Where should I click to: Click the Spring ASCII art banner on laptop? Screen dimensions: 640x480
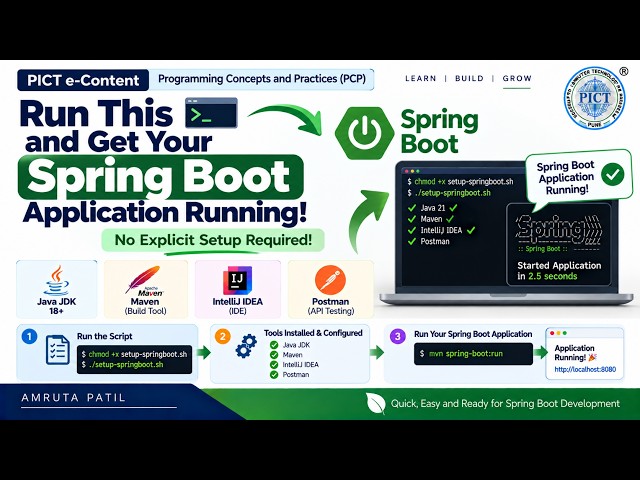point(558,229)
